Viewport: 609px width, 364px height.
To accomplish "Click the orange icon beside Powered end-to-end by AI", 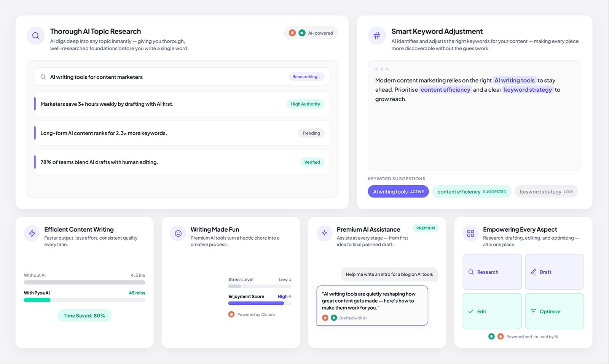I will (501, 336).
